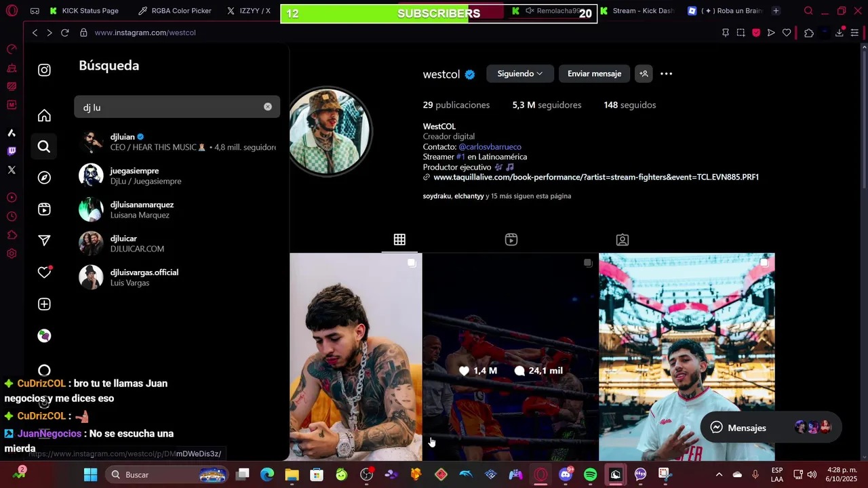Open the taquillalive.com bio link
868x488 pixels.
click(x=595, y=177)
